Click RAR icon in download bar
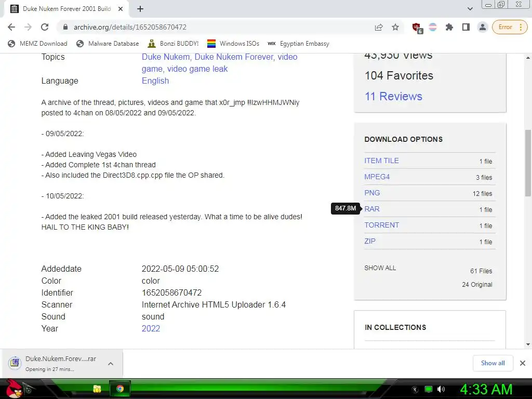 (15, 363)
